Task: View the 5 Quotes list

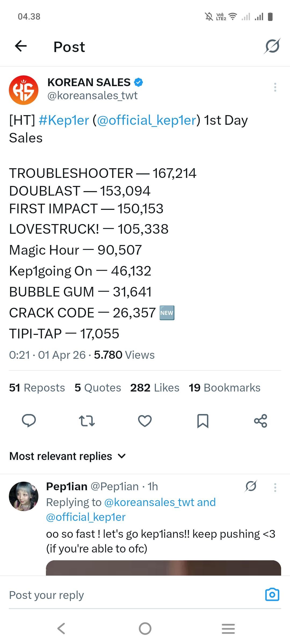Action: point(98,388)
